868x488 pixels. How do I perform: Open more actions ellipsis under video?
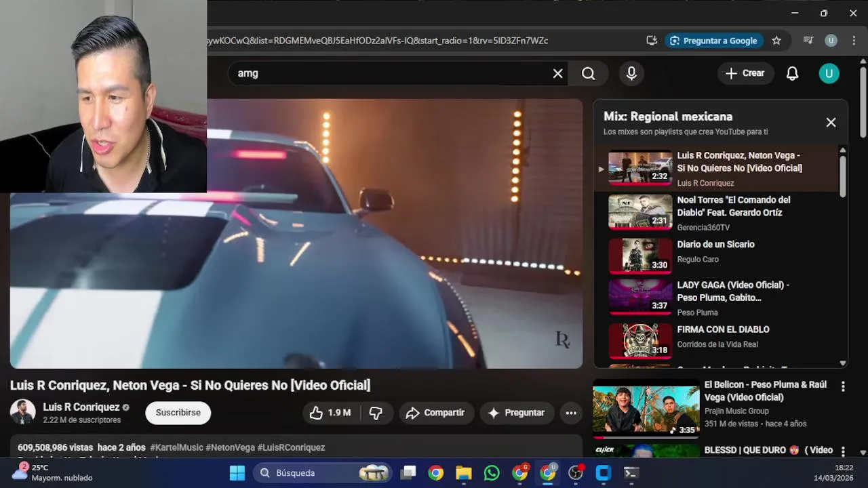point(571,413)
